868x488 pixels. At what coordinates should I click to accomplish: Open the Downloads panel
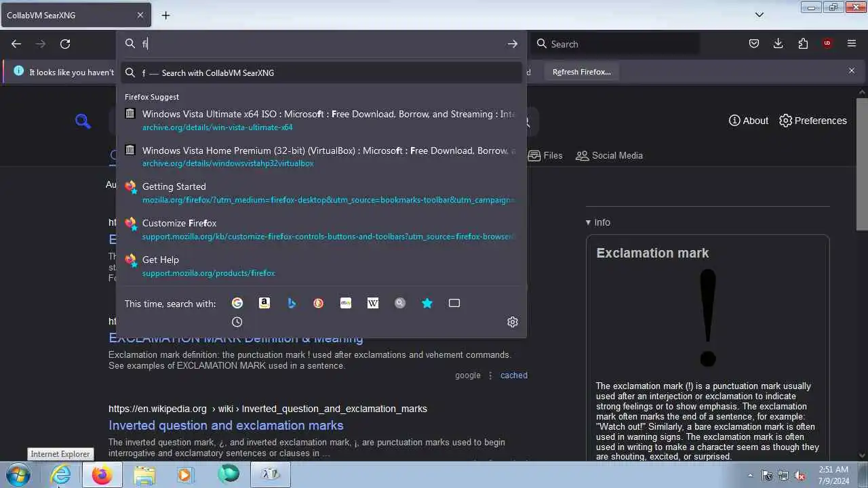click(x=778, y=43)
